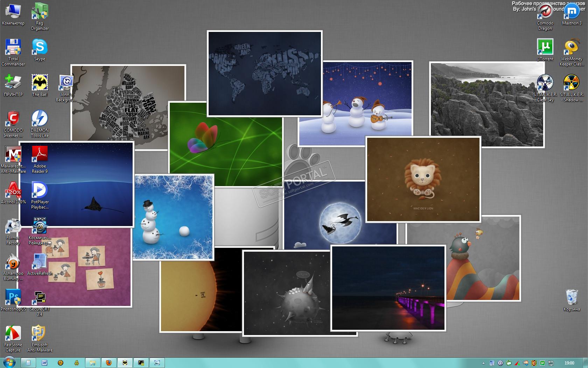588x368 pixels.
Task: Switch to Firefox in taskbar
Action: coord(109,363)
